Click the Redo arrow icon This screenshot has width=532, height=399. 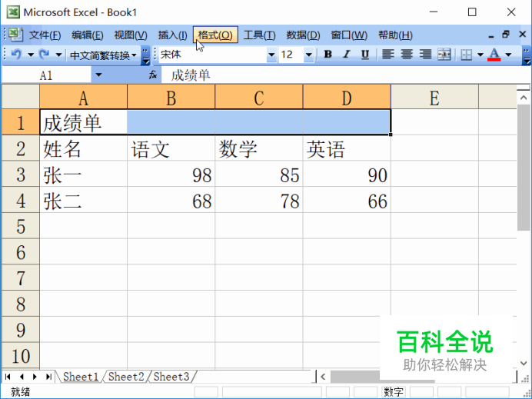[x=44, y=55]
